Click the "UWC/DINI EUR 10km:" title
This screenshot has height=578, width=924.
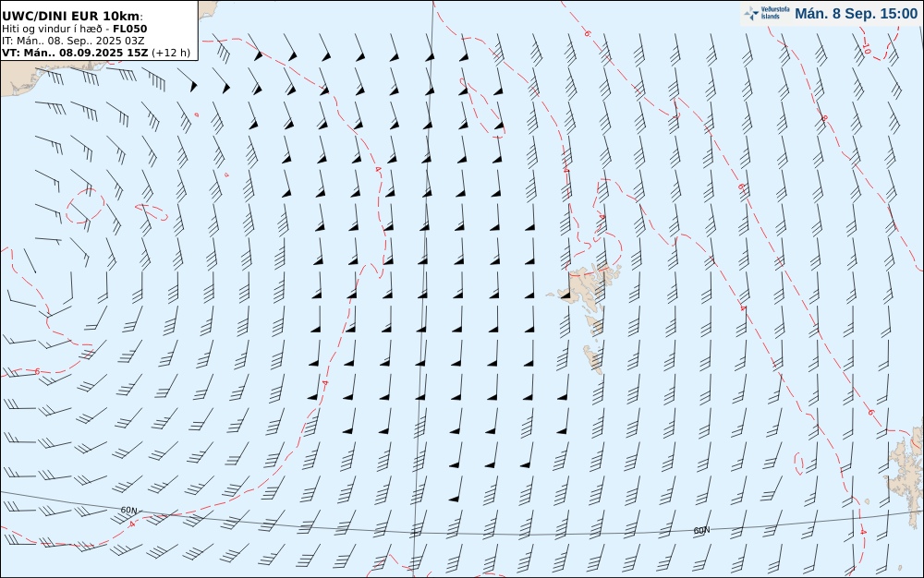click(72, 16)
